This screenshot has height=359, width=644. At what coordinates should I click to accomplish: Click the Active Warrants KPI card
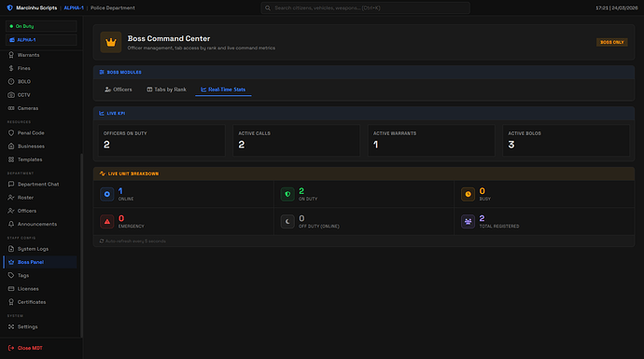(x=431, y=140)
